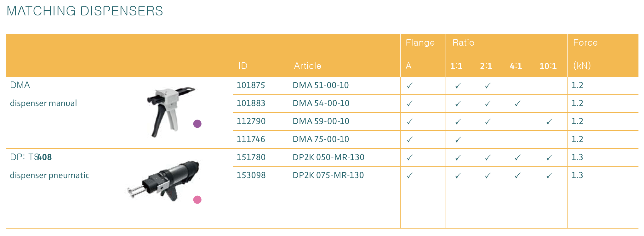Click the 10:1 checkmark for DMA 59-00-10
The width and height of the screenshot is (644, 236).
(x=549, y=121)
